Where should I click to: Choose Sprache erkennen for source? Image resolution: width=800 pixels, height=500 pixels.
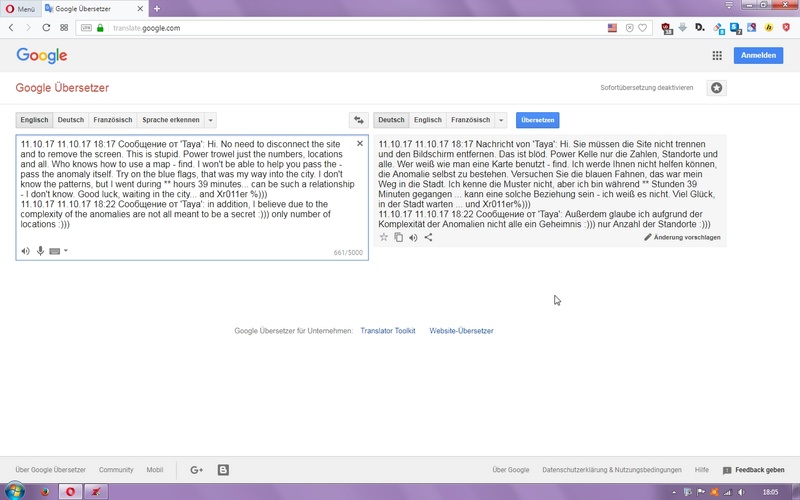click(x=171, y=120)
